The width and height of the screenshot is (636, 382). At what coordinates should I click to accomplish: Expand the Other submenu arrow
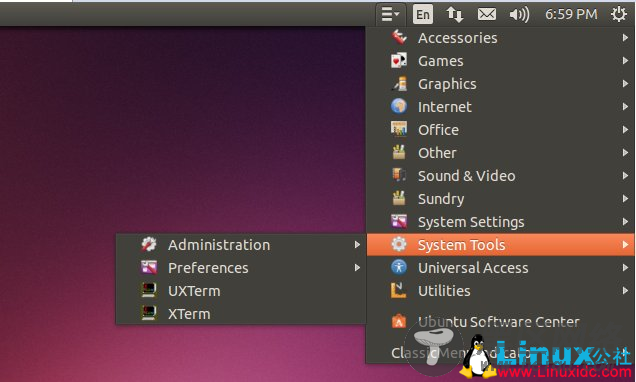coord(625,152)
